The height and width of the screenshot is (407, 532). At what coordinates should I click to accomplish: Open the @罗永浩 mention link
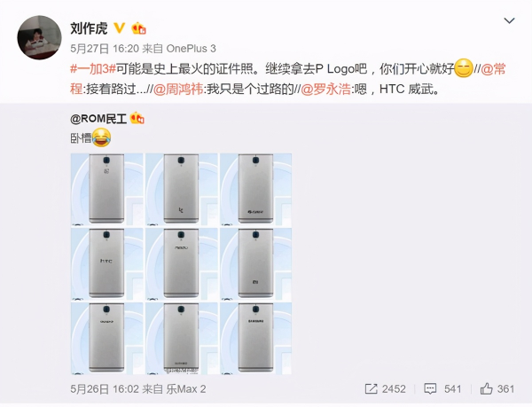325,90
